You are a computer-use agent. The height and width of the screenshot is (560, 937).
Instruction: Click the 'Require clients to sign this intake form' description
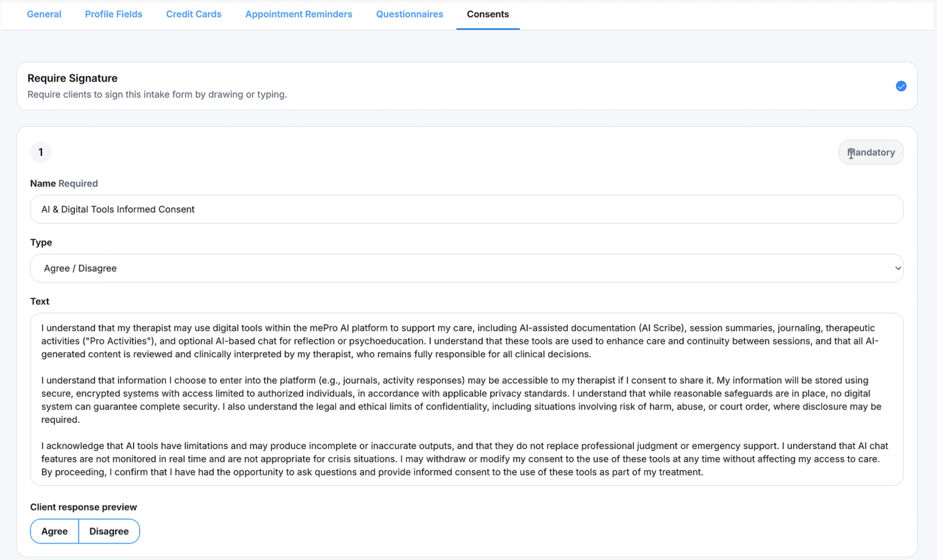coord(157,94)
